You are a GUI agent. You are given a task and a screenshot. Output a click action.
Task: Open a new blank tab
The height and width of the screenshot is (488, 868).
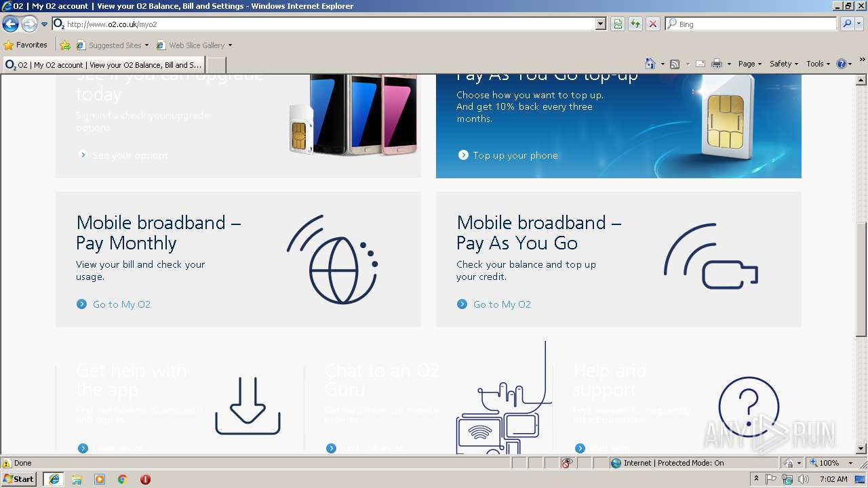(x=216, y=65)
